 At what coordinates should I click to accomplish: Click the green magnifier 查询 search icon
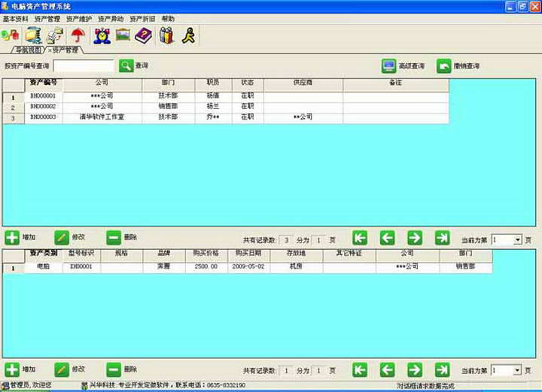click(126, 65)
